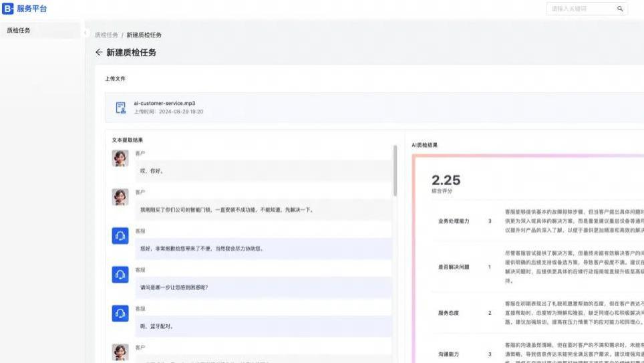Click the agent headset icon beside the apology message

pos(120,236)
